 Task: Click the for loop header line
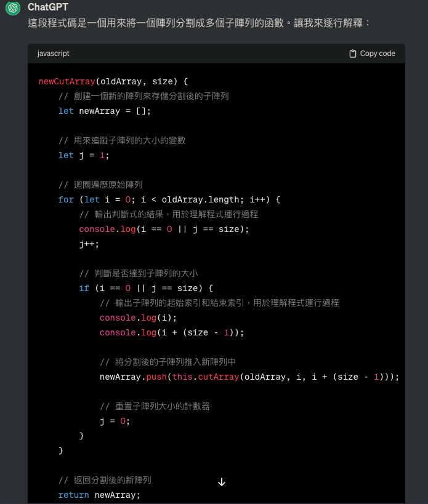pyautogui.click(x=169, y=199)
